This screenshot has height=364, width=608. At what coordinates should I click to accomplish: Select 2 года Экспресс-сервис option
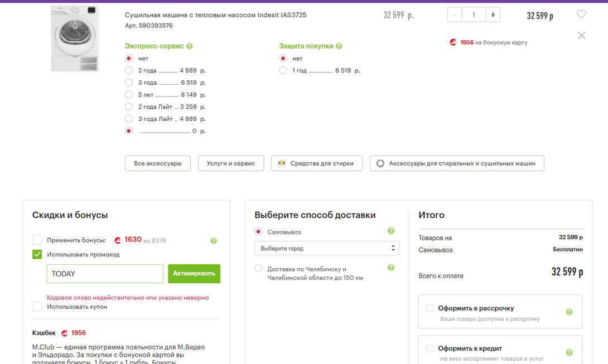tap(129, 71)
